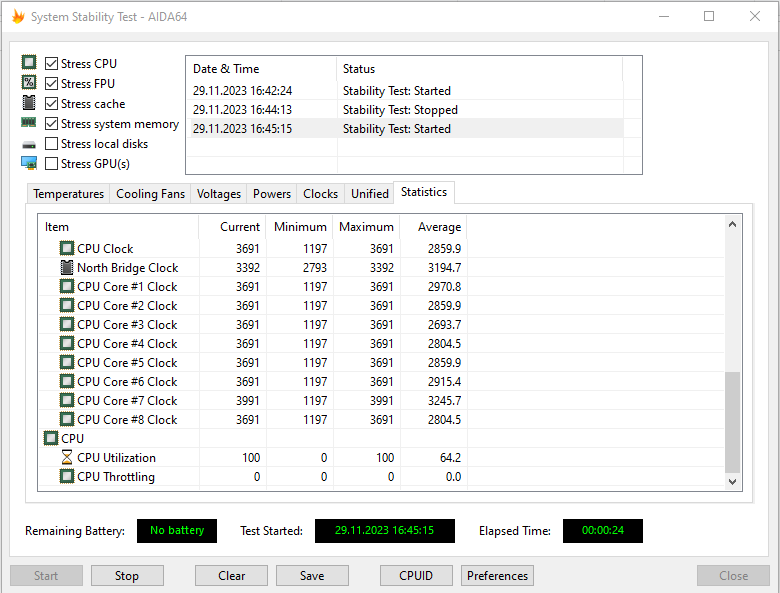Screen dimensions: 780x593
Task: Click the CPU Core #8 Clock icon
Action: point(67,419)
